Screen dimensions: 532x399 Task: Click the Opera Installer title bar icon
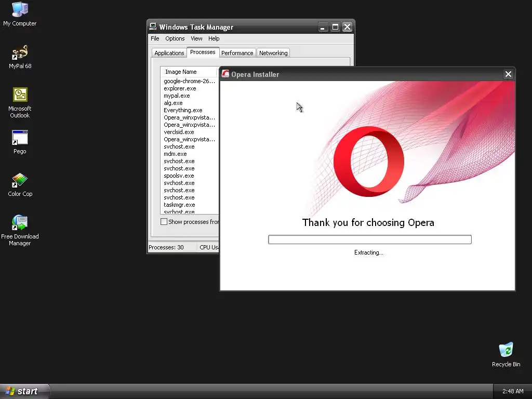pyautogui.click(x=225, y=74)
